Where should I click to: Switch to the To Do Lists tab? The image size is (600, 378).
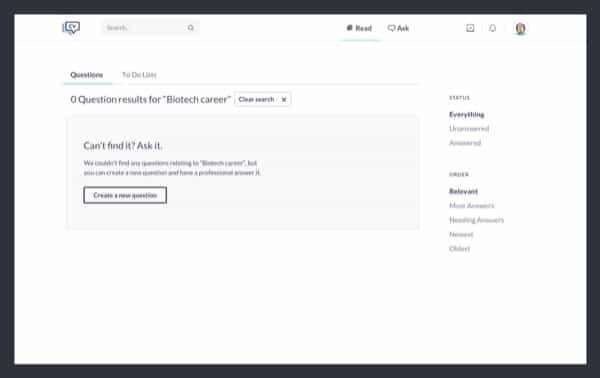tap(139, 75)
